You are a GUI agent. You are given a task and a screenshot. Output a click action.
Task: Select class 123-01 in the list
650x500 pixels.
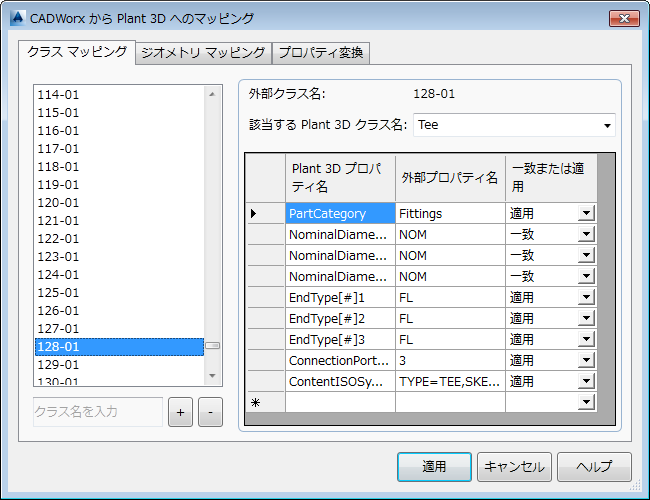(119, 257)
